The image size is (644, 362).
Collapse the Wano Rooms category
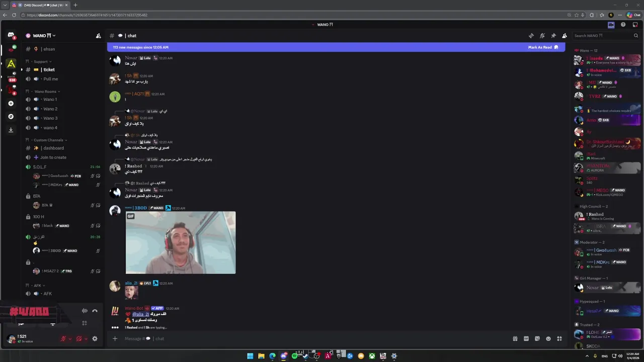click(47, 92)
